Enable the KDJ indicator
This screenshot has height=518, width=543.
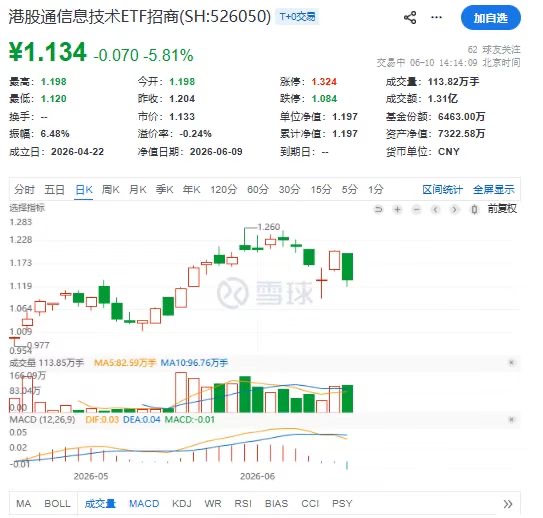(182, 503)
